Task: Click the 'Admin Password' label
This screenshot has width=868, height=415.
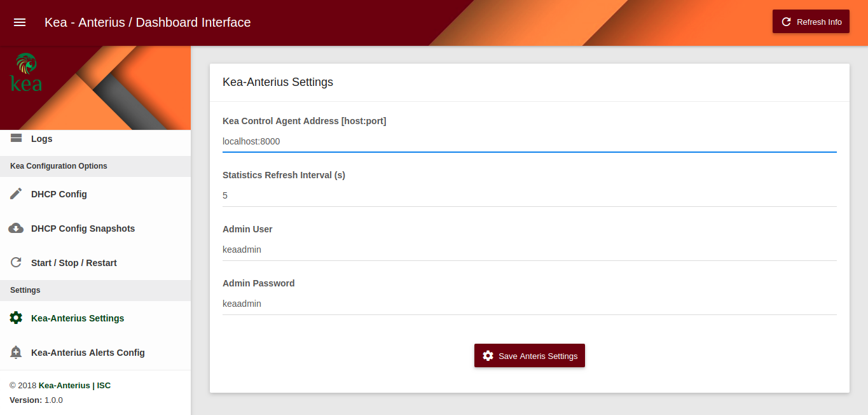Action: (x=259, y=283)
